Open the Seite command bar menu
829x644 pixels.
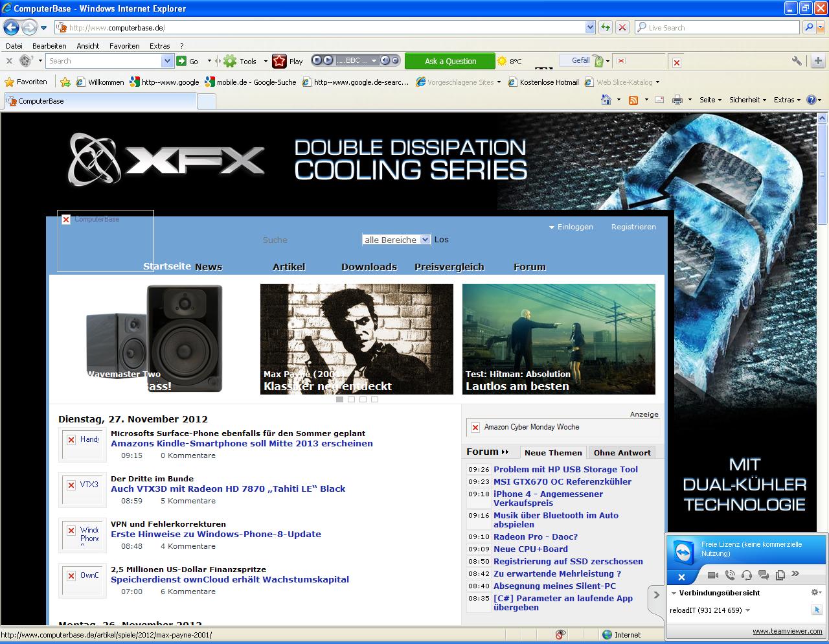click(x=710, y=100)
